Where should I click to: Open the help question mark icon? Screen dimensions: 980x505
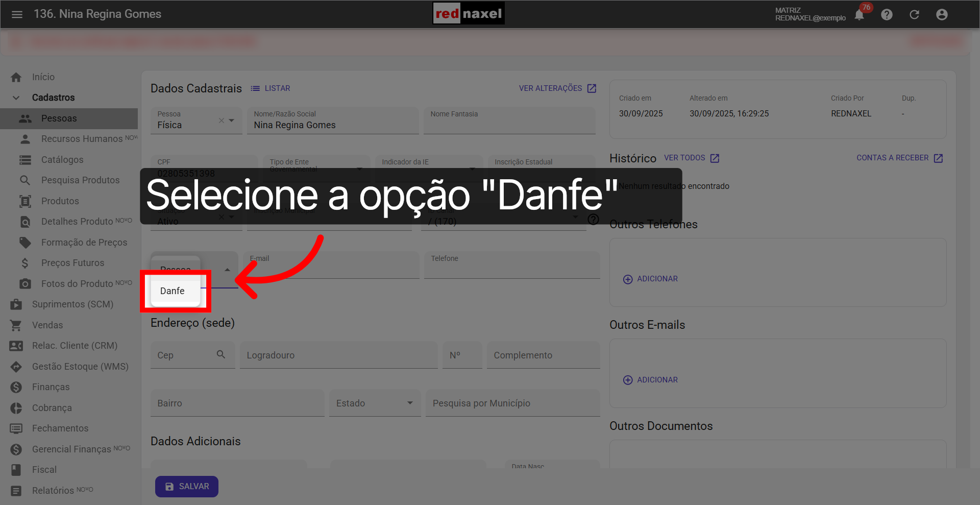coord(887,14)
